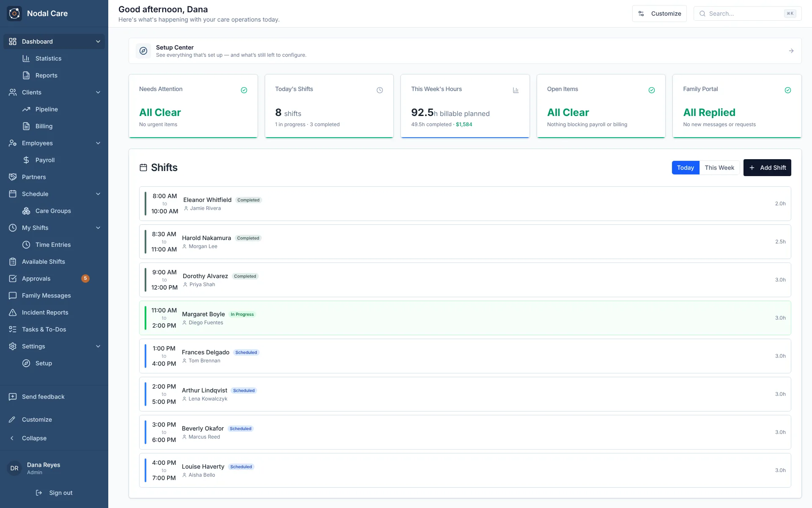Click the Approvals badge showing 5
This screenshot has width=812, height=508.
pyautogui.click(x=85, y=279)
